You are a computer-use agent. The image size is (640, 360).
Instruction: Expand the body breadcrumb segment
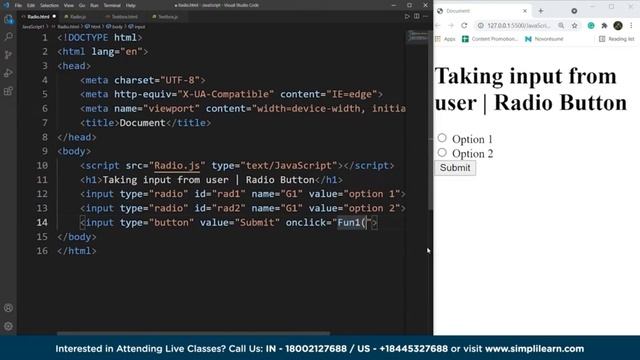click(114, 27)
